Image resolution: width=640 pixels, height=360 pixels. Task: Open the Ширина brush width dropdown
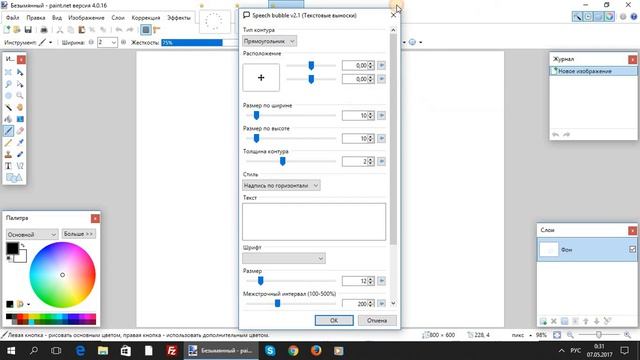click(113, 42)
